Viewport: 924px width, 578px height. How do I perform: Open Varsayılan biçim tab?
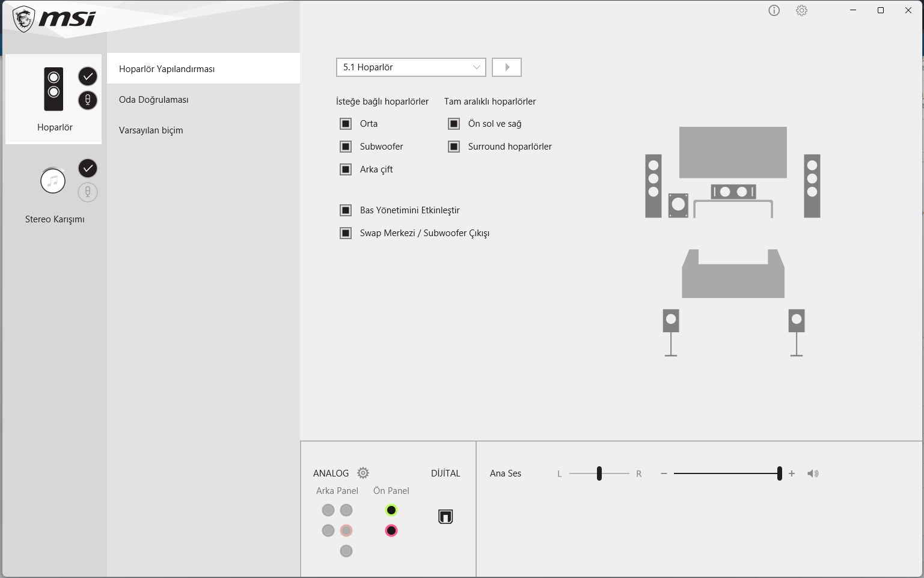coord(203,130)
